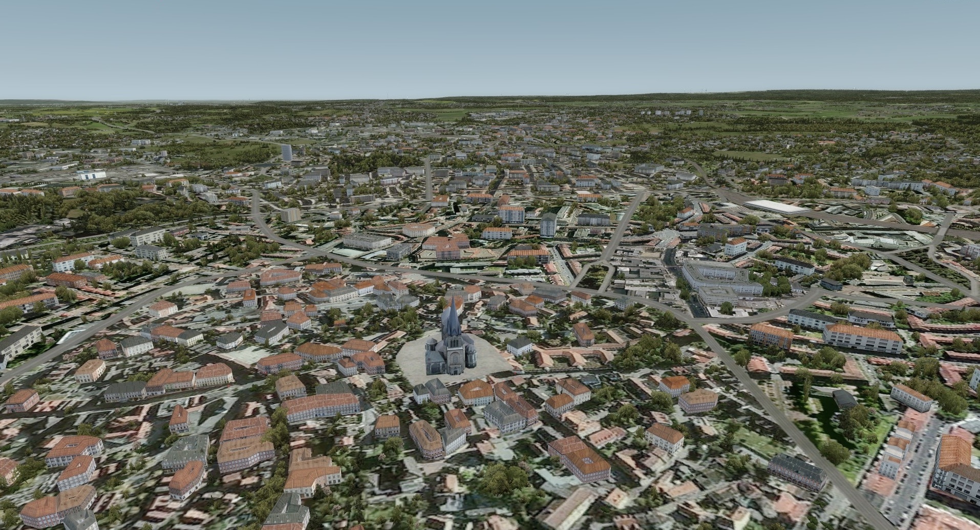The height and width of the screenshot is (530, 980).
Task: Select the grey flat-roofed building above the cathedral
Action: [364, 241]
